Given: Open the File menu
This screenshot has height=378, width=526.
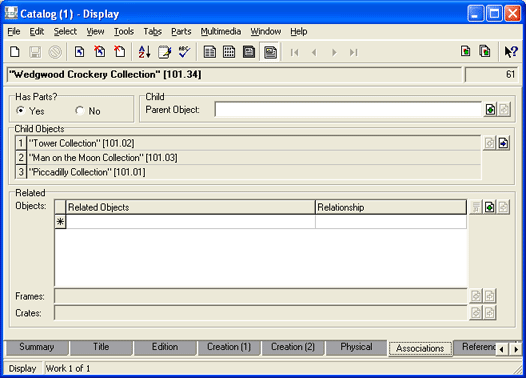Looking at the screenshot, I should point(14,32).
